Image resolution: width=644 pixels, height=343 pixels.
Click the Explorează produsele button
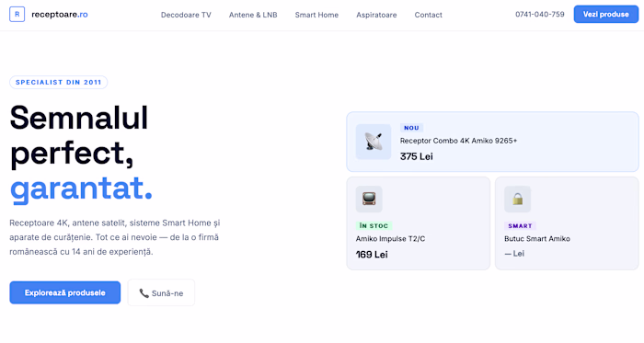click(65, 292)
